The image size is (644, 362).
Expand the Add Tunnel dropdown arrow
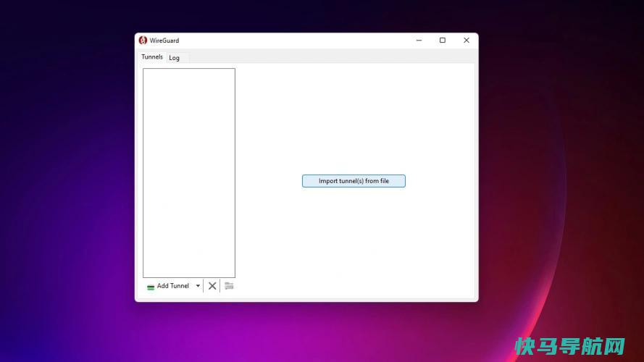tap(198, 286)
